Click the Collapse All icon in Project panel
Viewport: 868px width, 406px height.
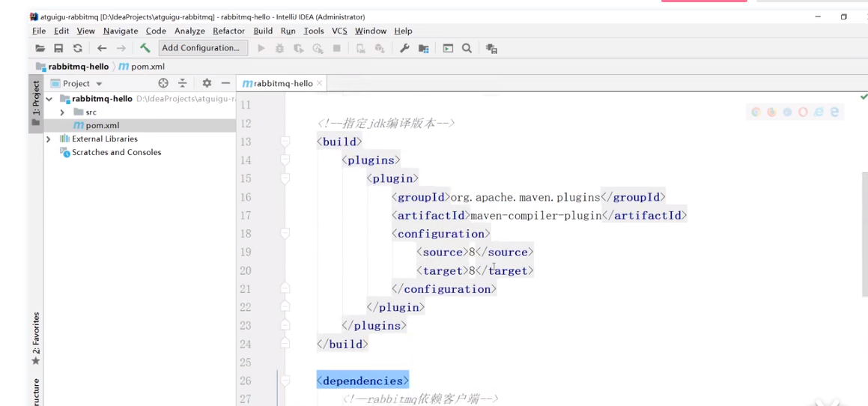tap(183, 83)
